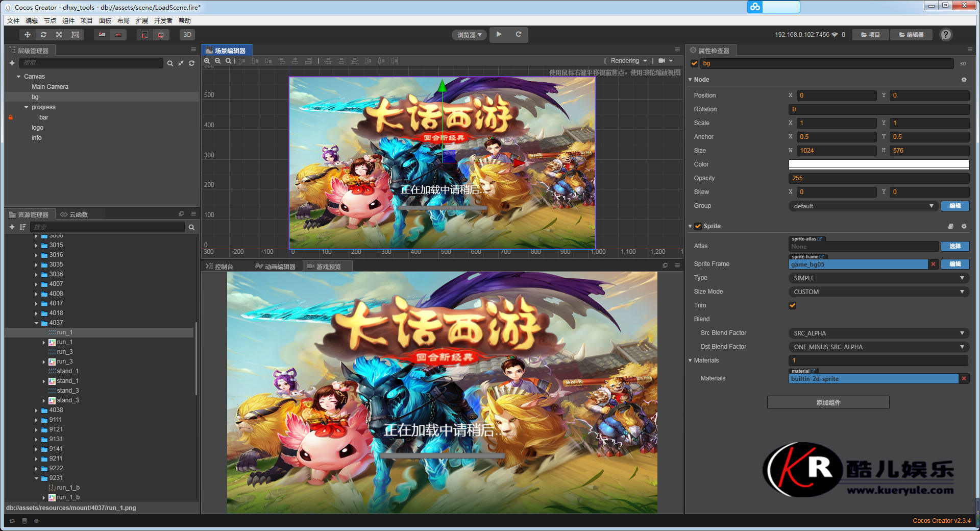Toggle local/global gizmo coordinate mode
Viewport: 980px width, 531px height.
pos(118,35)
